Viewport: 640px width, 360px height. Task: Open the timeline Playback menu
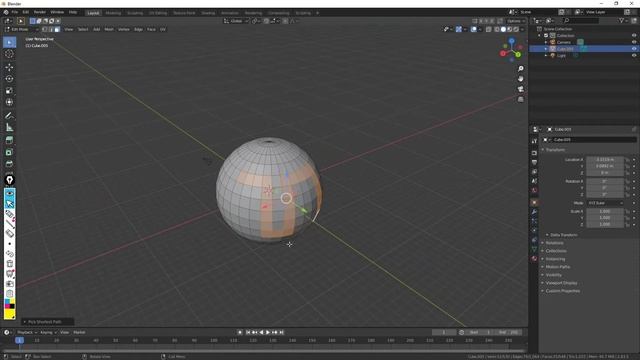(x=27, y=332)
